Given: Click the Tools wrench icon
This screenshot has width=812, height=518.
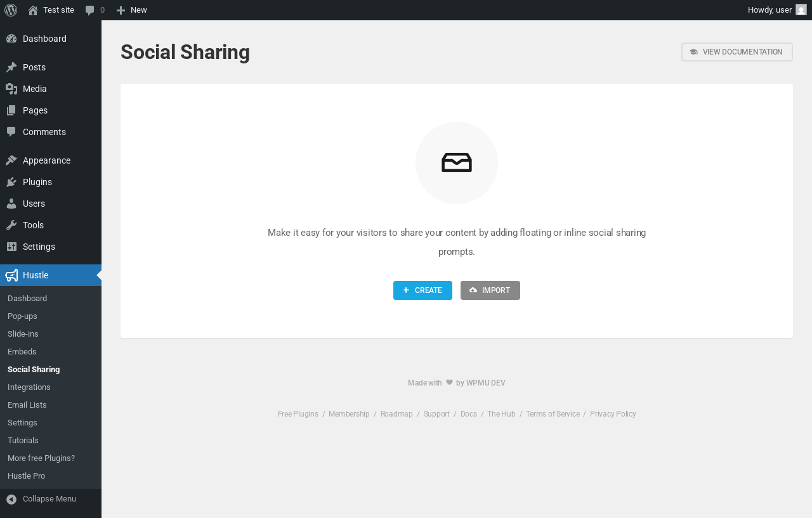Looking at the screenshot, I should click(x=11, y=225).
